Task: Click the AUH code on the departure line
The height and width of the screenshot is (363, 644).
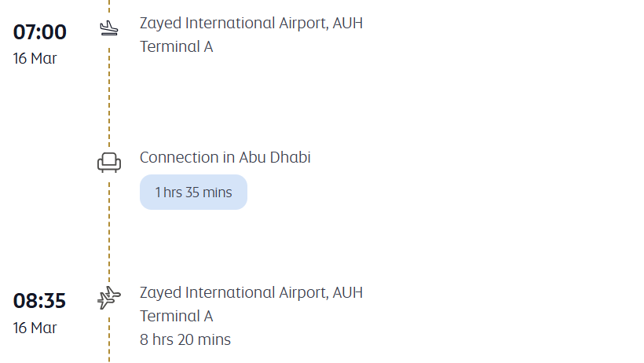Action: point(348,292)
